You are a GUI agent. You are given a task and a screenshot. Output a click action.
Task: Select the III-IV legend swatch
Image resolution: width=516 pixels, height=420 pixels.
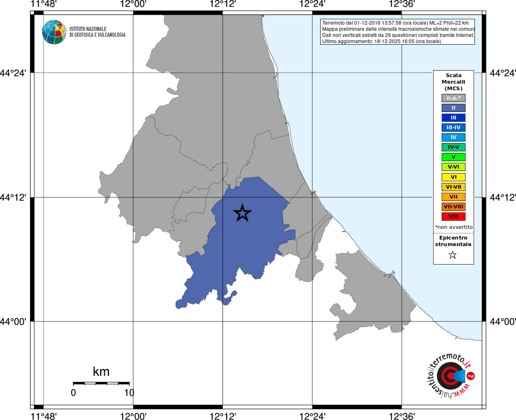pos(454,128)
